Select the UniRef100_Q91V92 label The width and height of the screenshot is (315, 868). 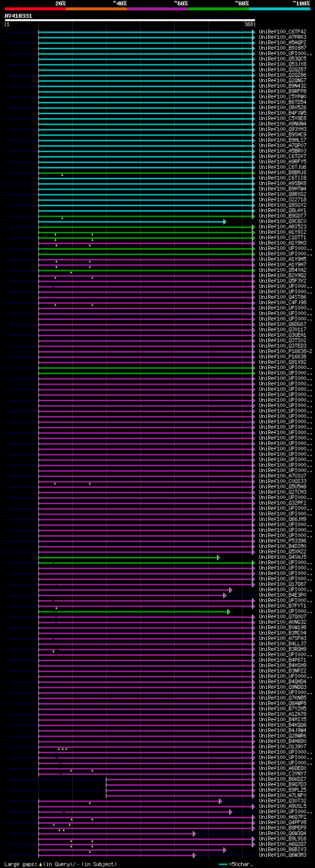pyautogui.click(x=283, y=362)
